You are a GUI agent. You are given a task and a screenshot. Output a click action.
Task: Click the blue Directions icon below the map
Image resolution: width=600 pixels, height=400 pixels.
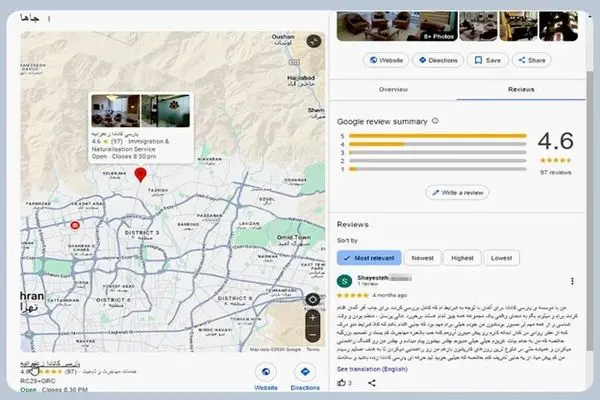point(305,372)
